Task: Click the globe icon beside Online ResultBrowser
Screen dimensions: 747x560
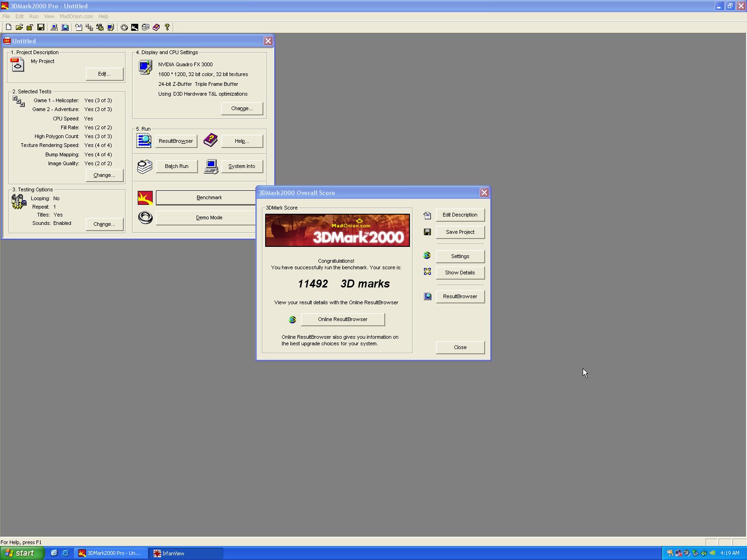Action: 292,320
